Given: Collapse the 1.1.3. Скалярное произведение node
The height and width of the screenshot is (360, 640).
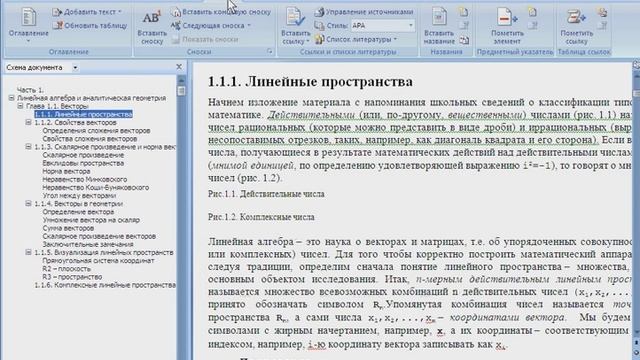Looking at the screenshot, I should pos(28,147).
